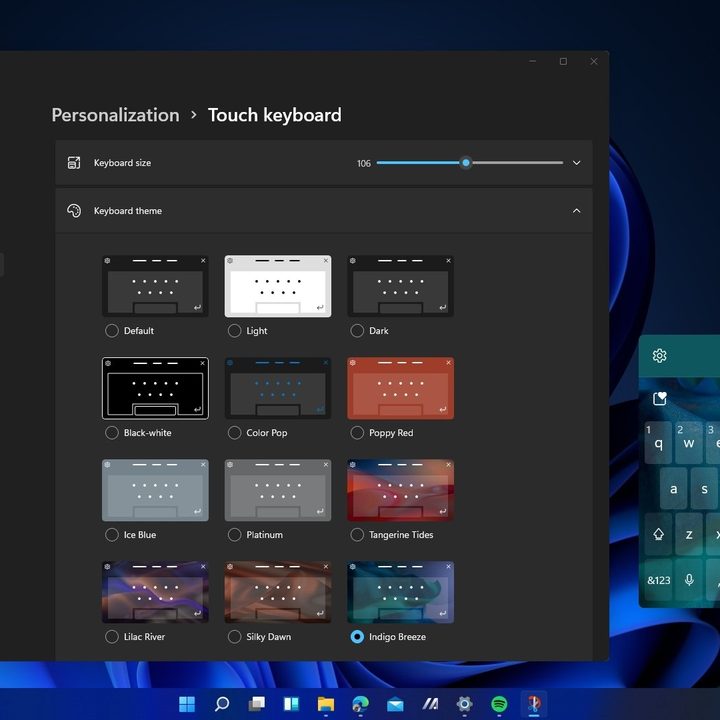Choose the Lilac River radio button

pyautogui.click(x=112, y=636)
